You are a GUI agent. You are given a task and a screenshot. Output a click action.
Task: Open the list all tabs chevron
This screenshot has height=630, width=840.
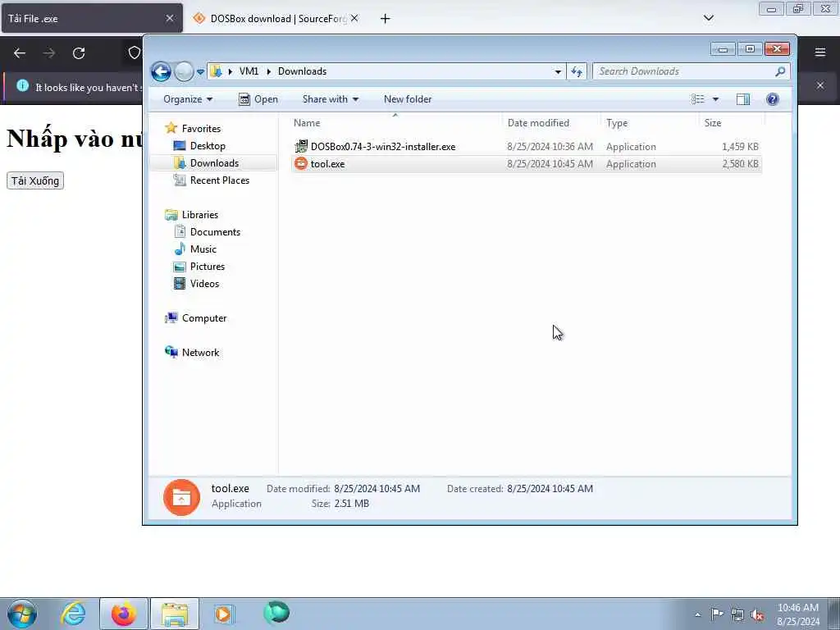coord(708,18)
